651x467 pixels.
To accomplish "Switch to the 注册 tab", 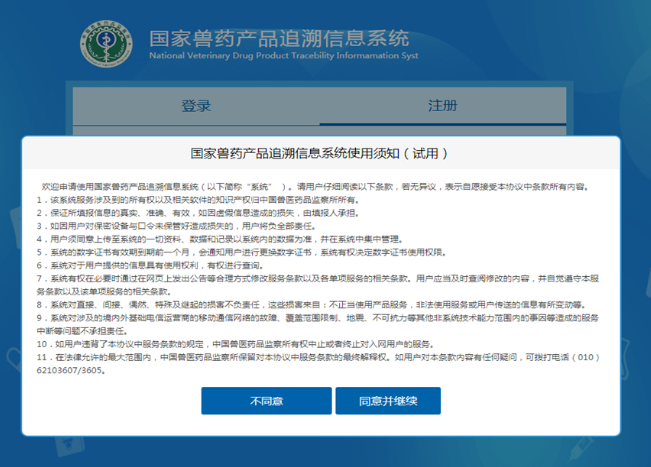I will pyautogui.click(x=443, y=106).
